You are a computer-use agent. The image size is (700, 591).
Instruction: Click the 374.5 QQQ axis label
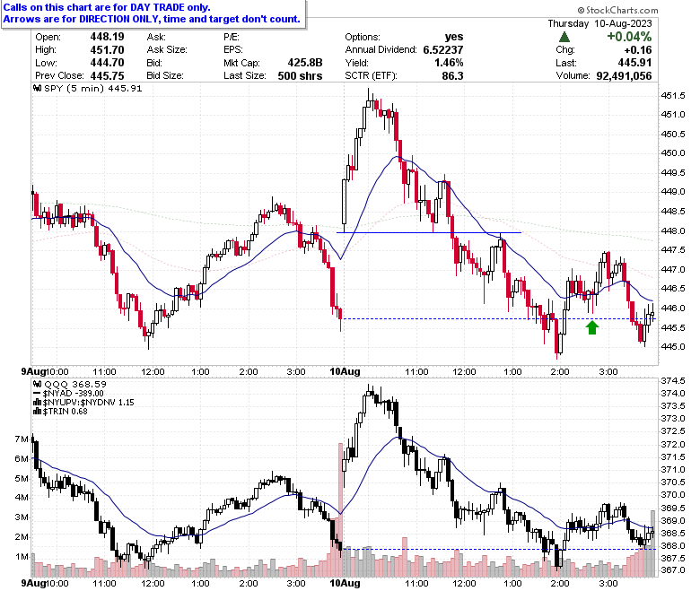coord(673,380)
